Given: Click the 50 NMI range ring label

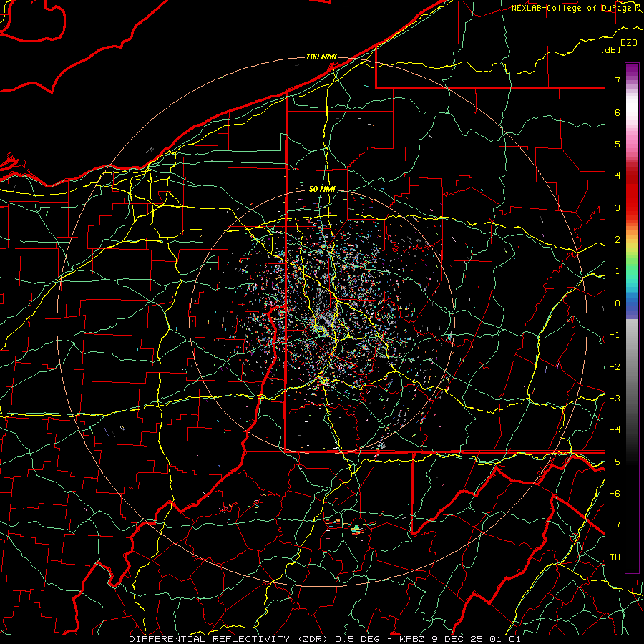Looking at the screenshot, I should tap(322, 190).
